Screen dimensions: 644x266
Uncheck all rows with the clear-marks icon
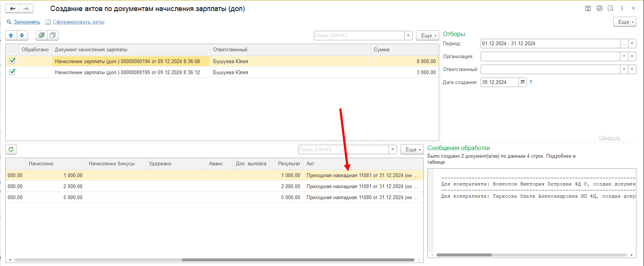53,35
